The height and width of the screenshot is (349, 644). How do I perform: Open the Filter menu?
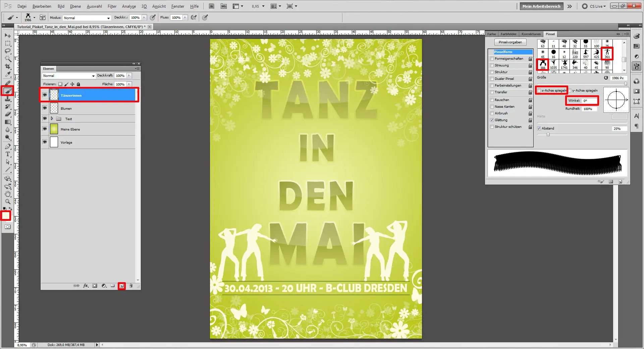point(112,6)
